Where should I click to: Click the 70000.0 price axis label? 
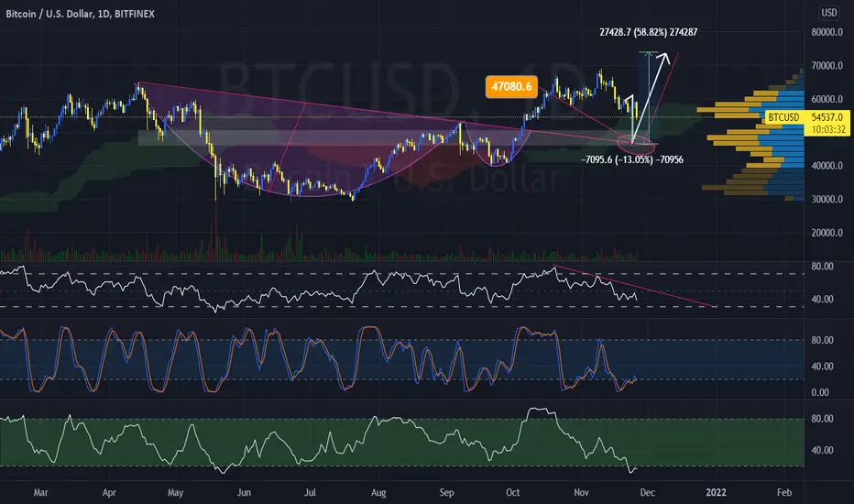click(827, 66)
